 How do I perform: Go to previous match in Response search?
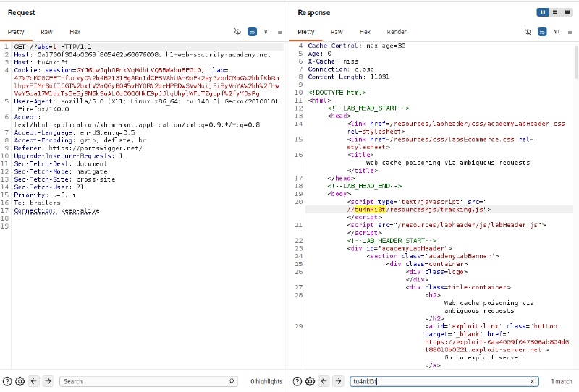pyautogui.click(x=324, y=381)
